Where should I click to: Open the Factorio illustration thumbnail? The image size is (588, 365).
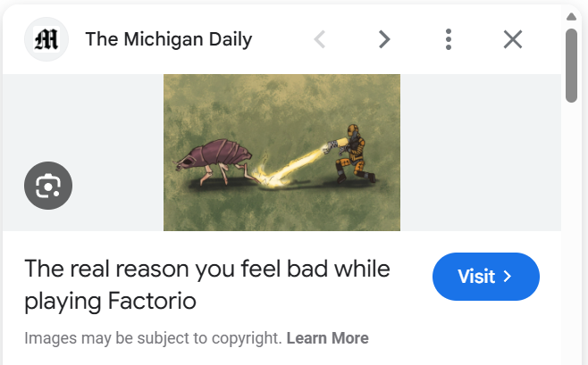(281, 153)
